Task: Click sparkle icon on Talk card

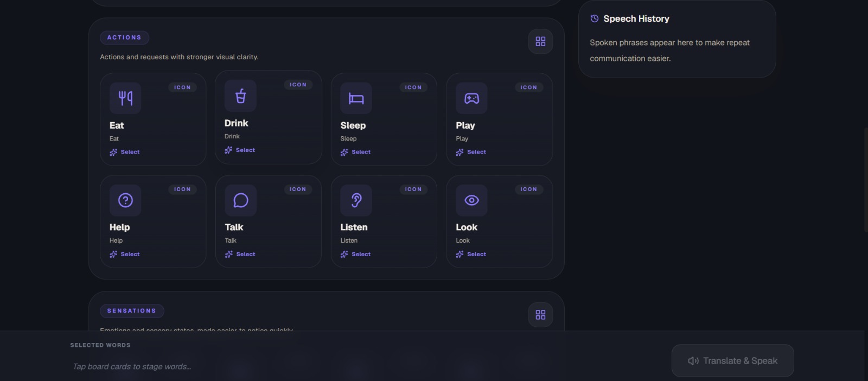Action: click(x=229, y=255)
